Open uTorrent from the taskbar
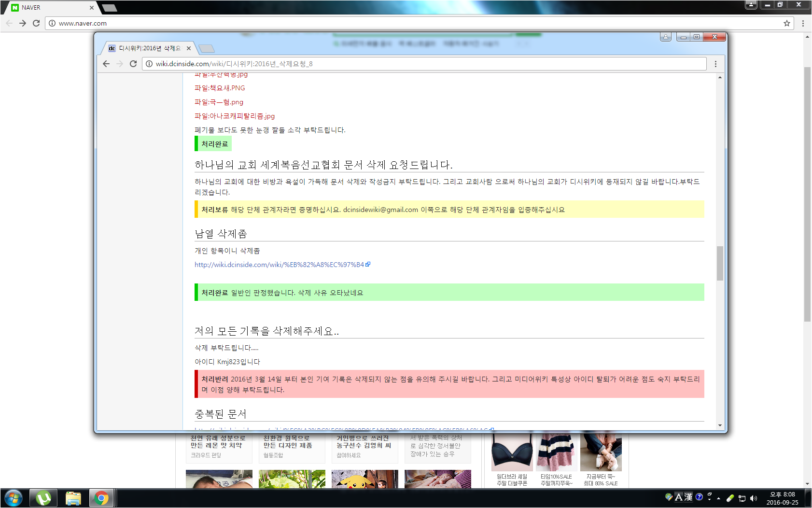The width and height of the screenshot is (812, 508). click(43, 498)
